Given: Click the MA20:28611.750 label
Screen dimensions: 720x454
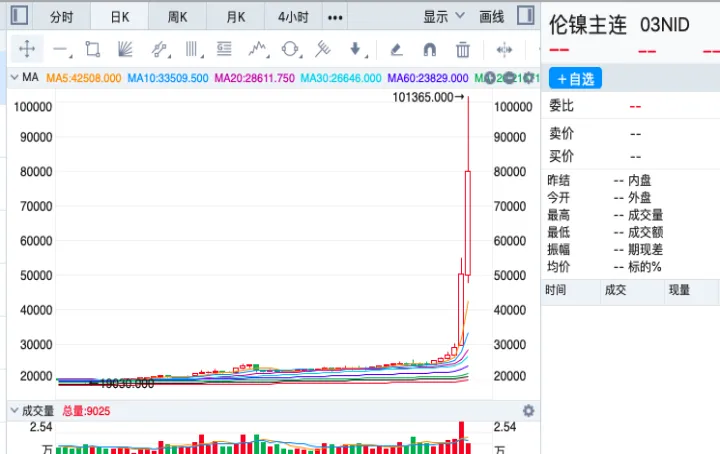Looking at the screenshot, I should (254, 78).
